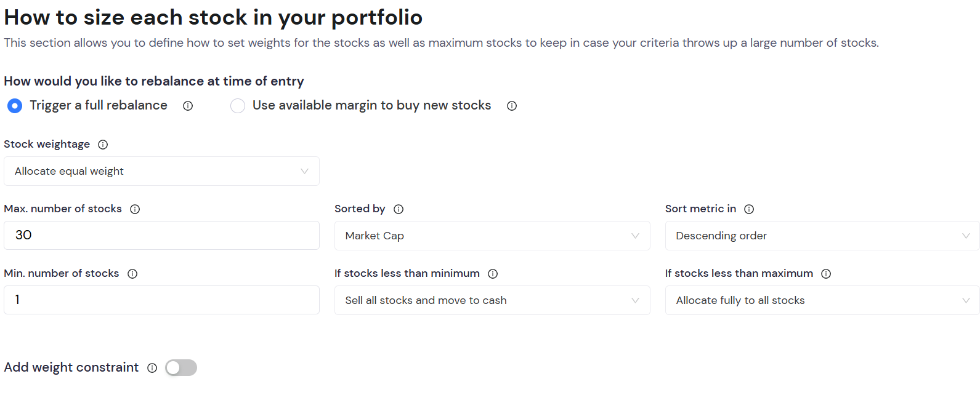Image resolution: width=980 pixels, height=403 pixels.
Task: Click info icon beside Min. number of stocks
Action: (132, 274)
